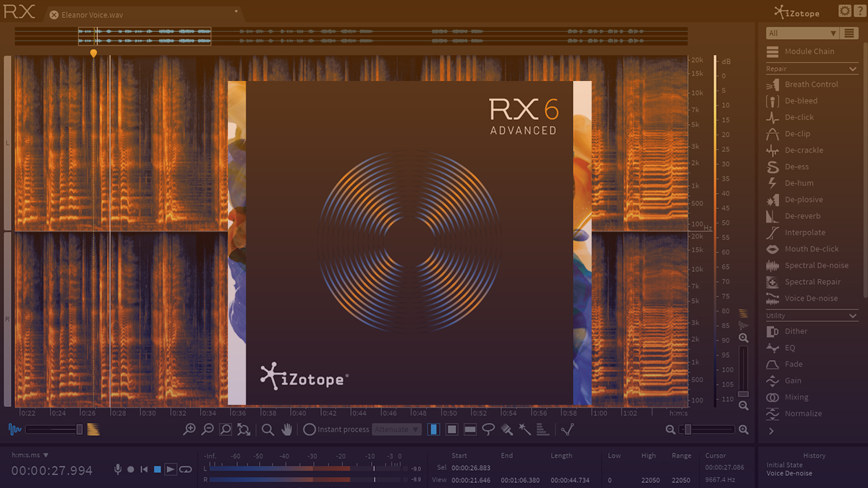Enable the frequency selection tool
The width and height of the screenshot is (868, 488).
(x=469, y=429)
